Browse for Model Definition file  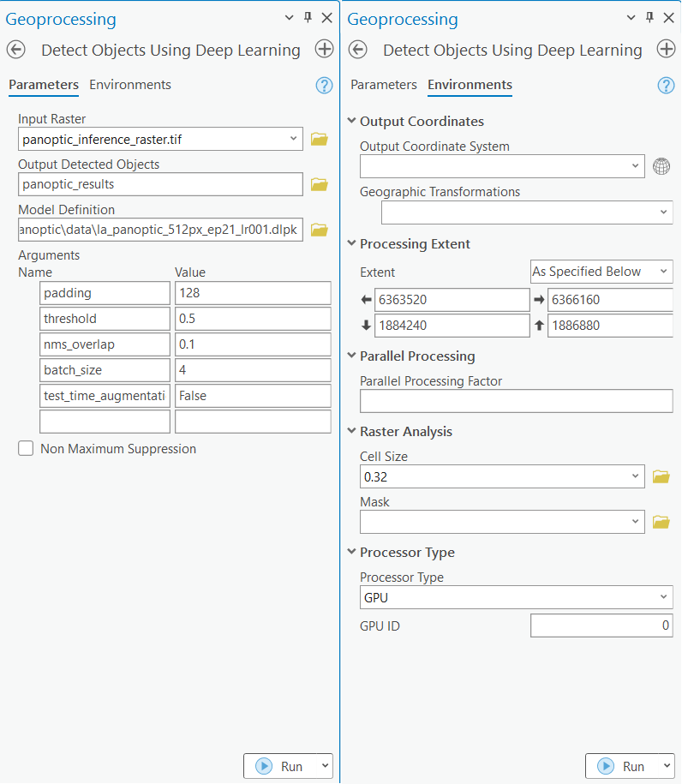point(320,230)
